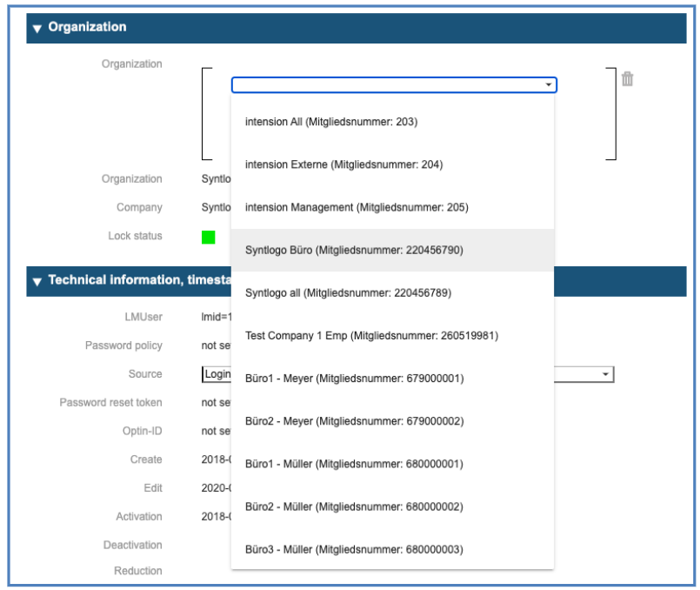Collapse the Organization section triangle
The height and width of the screenshot is (590, 700).
tap(37, 28)
